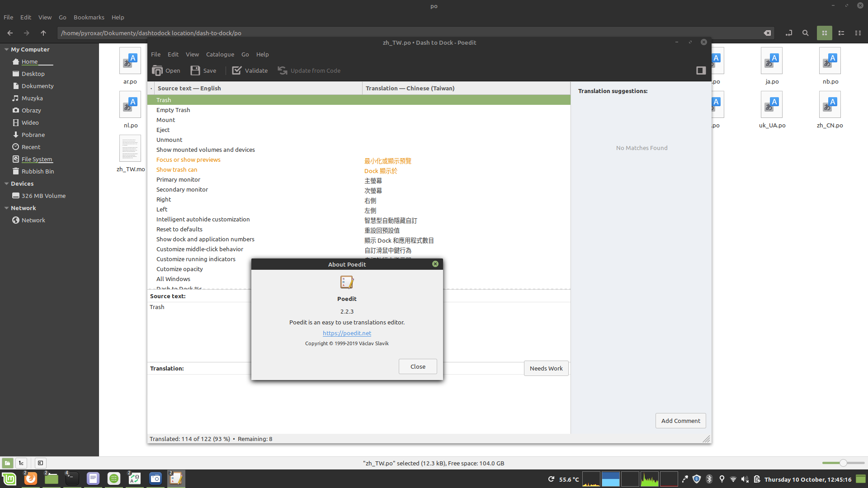Open Rubbish Bin in sidebar
Screen dimensions: 868x488
pyautogui.click(x=38, y=171)
